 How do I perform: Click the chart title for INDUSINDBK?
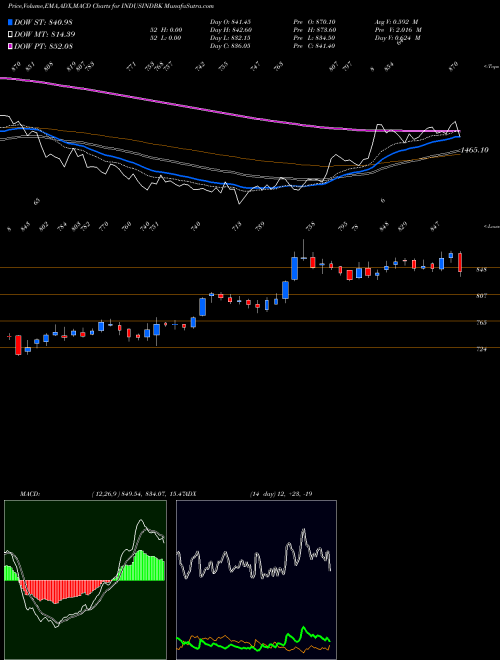point(111,6)
